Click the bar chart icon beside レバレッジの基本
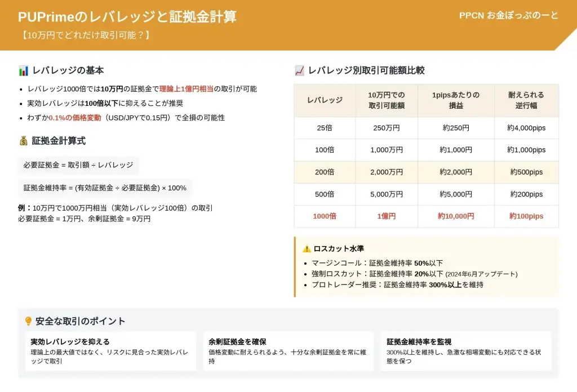The image size is (577, 392). tap(24, 71)
